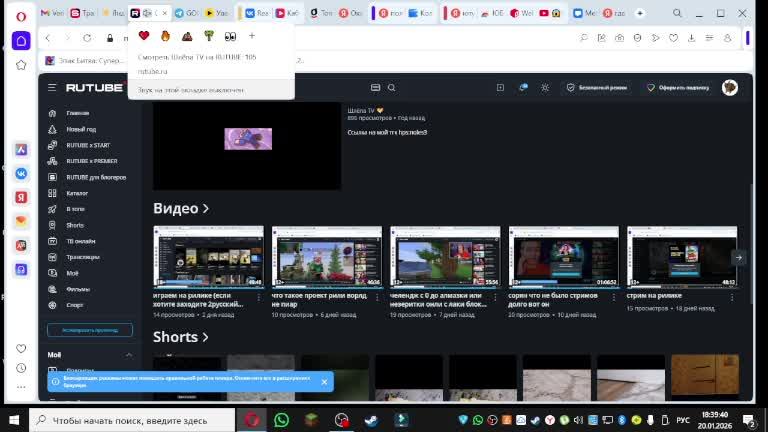The width and height of the screenshot is (768, 432).
Task: Open the Каталог sidebar item
Action: (77, 193)
